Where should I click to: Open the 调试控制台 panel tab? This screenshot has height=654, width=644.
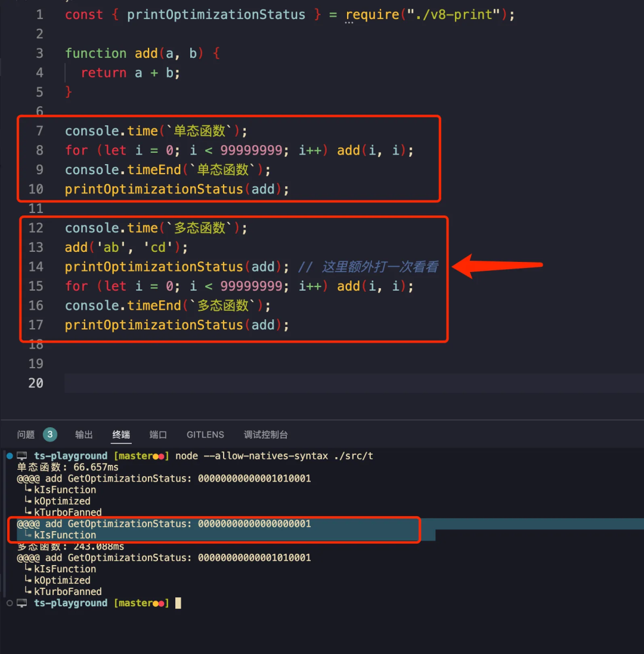pyautogui.click(x=266, y=434)
